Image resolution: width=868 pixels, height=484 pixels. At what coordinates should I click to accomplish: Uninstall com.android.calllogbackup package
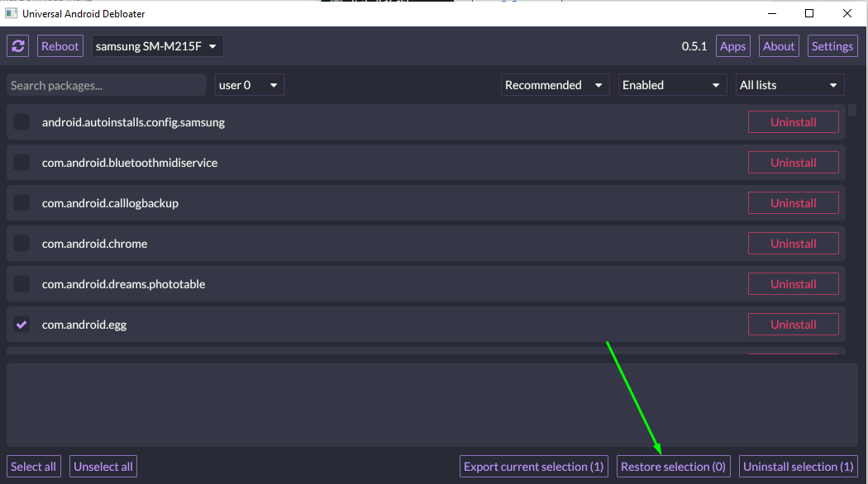[x=794, y=203]
